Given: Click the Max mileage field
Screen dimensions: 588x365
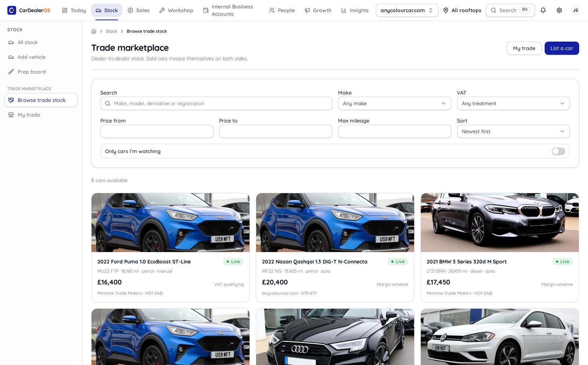Looking at the screenshot, I should pyautogui.click(x=394, y=131).
